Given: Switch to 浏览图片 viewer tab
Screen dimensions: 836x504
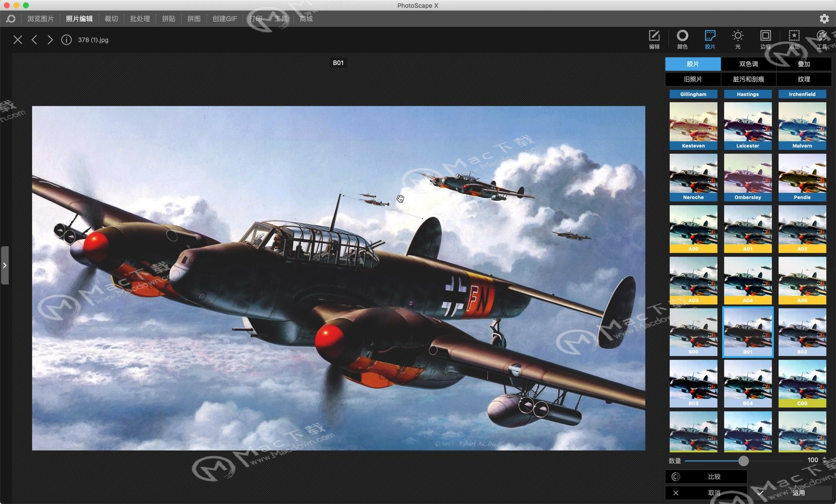Looking at the screenshot, I should point(41,19).
